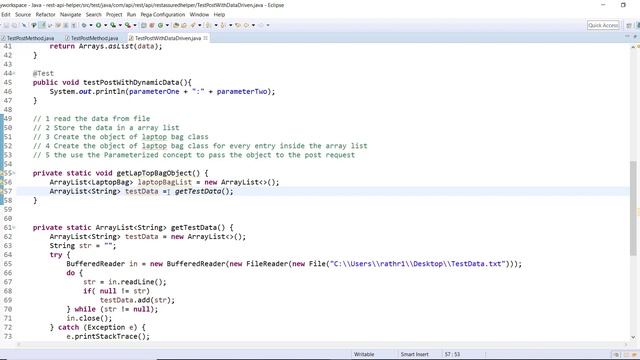Open the Source menu
The width and height of the screenshot is (640, 360).
[23, 14]
